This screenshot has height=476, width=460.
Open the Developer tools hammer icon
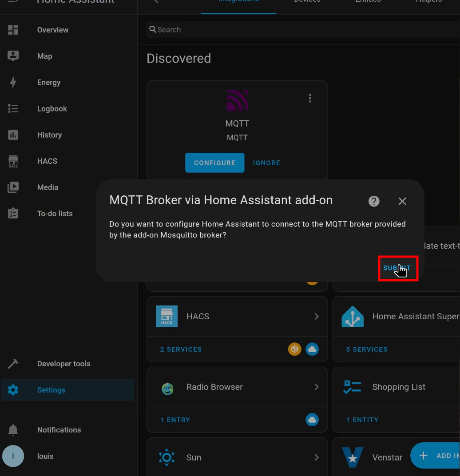(x=13, y=363)
